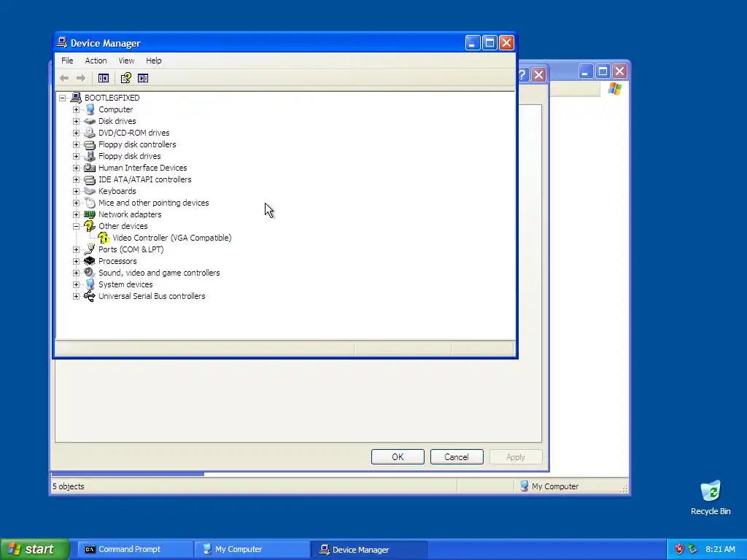This screenshot has height=560, width=747.
Task: Click the System devices icon
Action: tap(90, 284)
